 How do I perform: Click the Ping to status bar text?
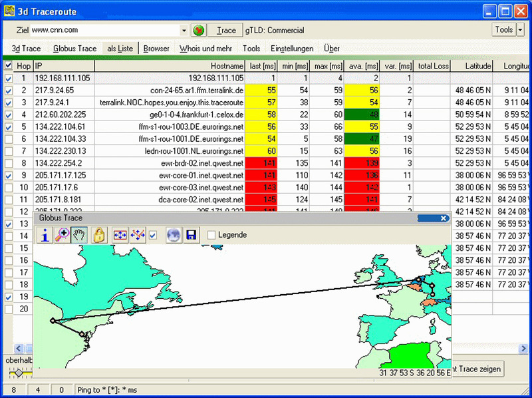coord(108,390)
